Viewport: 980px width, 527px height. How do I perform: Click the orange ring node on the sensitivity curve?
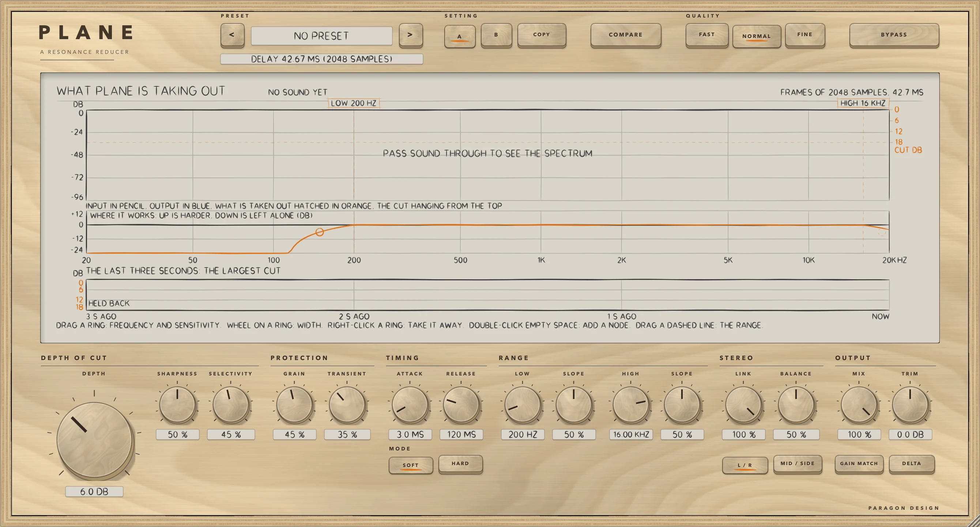(x=320, y=232)
